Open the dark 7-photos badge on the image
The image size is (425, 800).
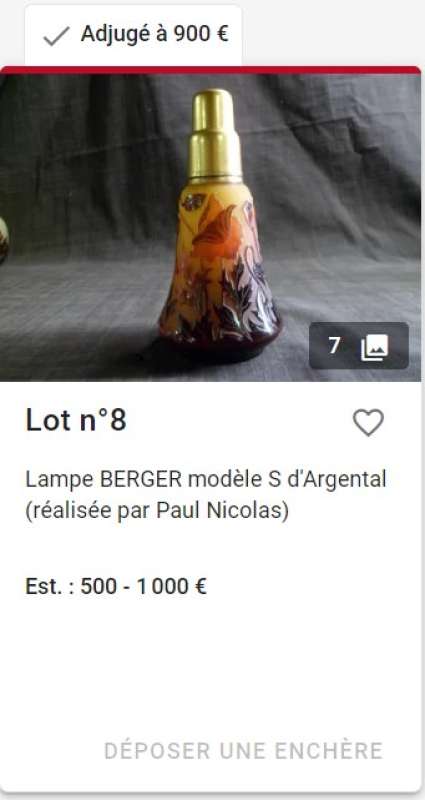359,345
